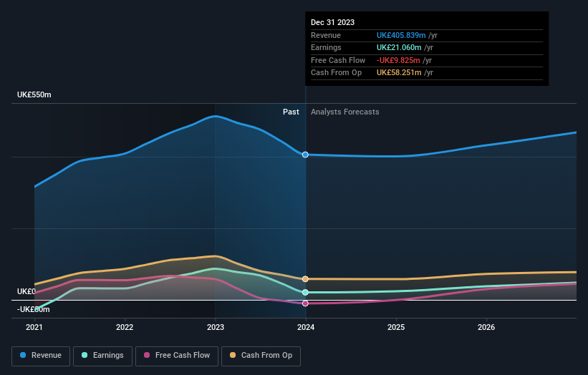Click the Earnings row label in tooltip

click(326, 47)
